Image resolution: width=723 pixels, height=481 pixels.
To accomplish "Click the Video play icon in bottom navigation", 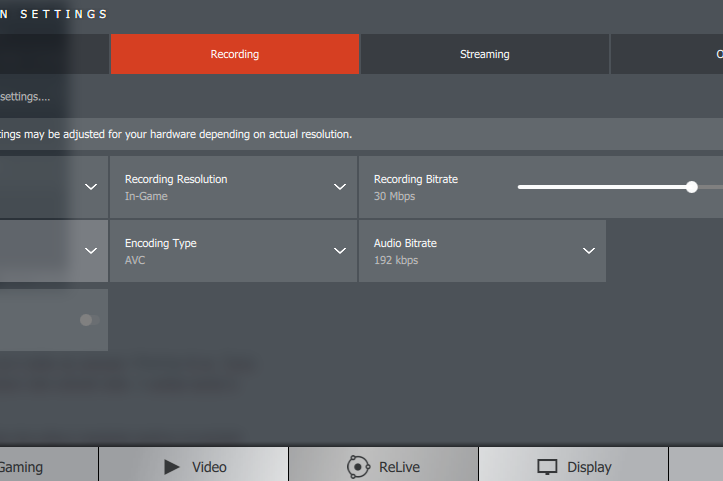I will tap(172, 466).
